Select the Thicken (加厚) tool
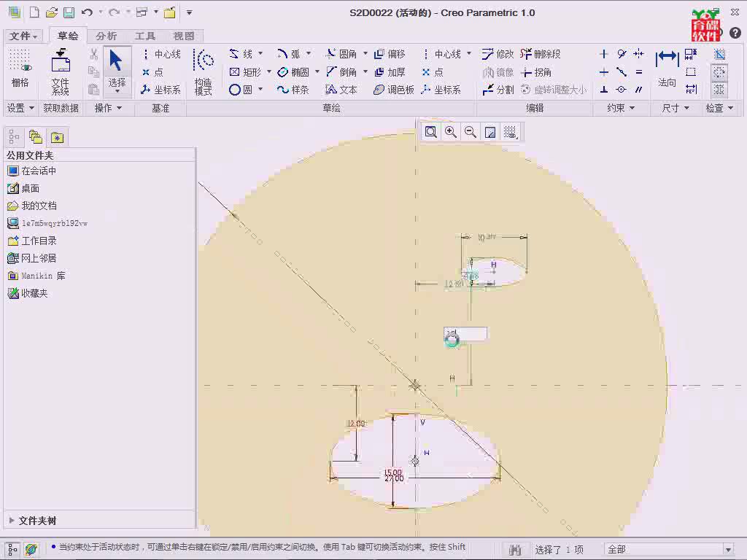747x560 pixels. click(390, 72)
